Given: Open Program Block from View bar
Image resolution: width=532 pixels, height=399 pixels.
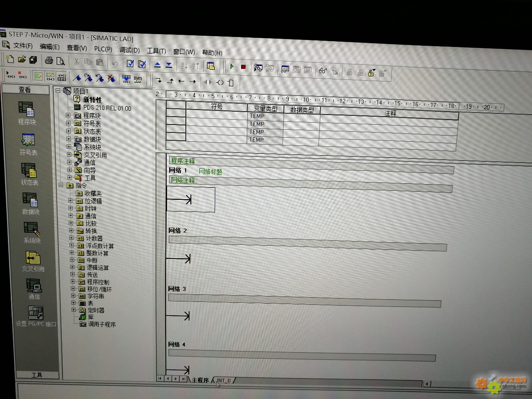Looking at the screenshot, I should [x=27, y=109].
